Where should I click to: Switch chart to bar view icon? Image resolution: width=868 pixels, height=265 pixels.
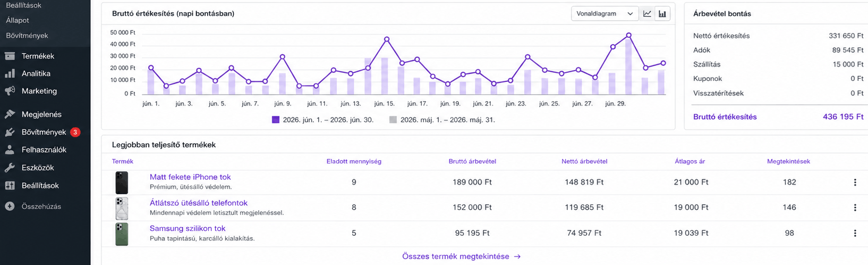coord(662,14)
